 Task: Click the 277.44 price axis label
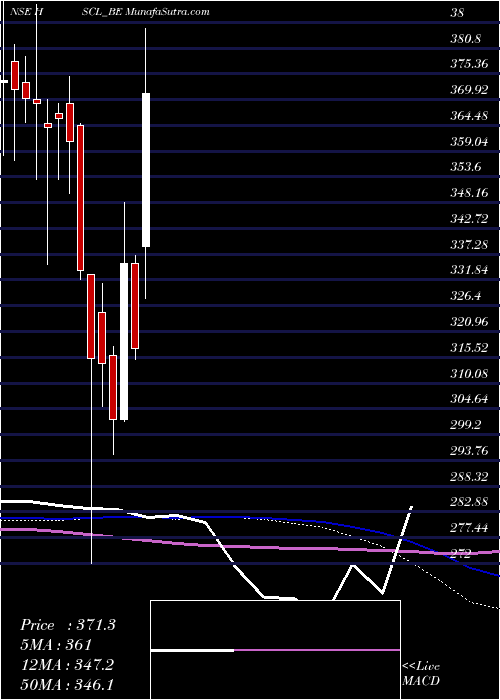(469, 529)
